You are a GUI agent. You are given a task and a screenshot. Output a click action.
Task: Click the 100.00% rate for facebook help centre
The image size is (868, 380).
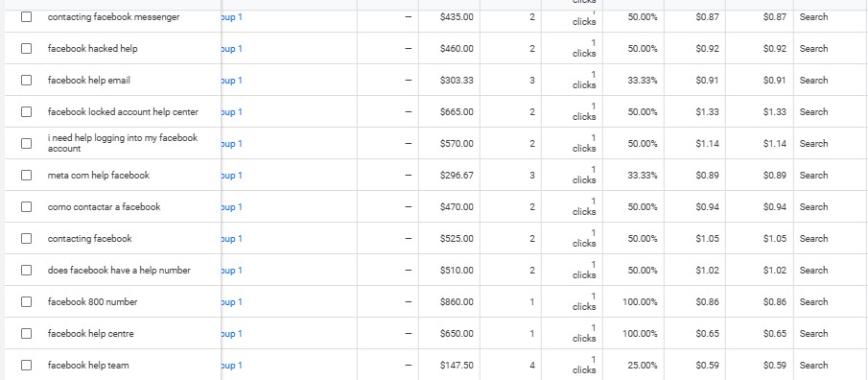tap(640, 334)
